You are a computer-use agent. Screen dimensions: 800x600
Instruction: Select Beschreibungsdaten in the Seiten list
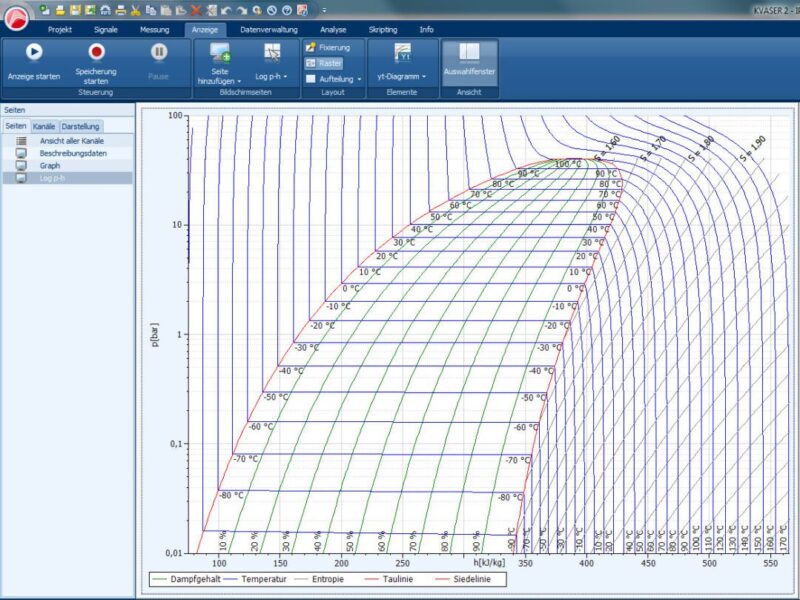tap(73, 153)
